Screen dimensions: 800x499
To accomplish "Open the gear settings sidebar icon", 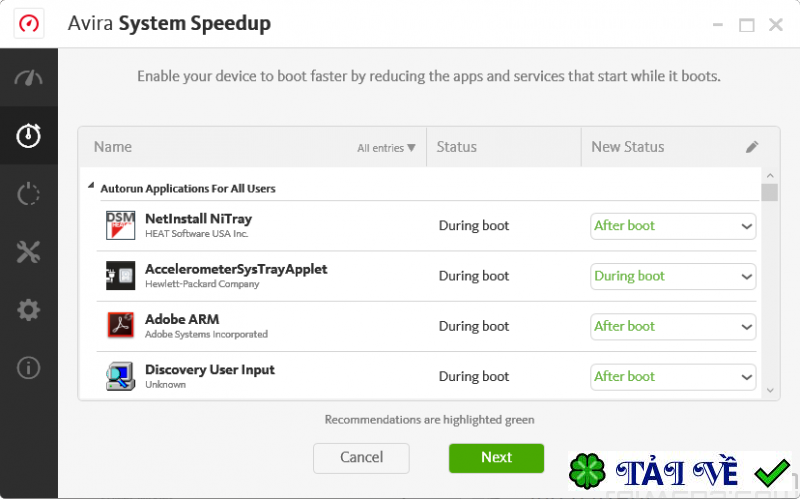I will coord(28,310).
